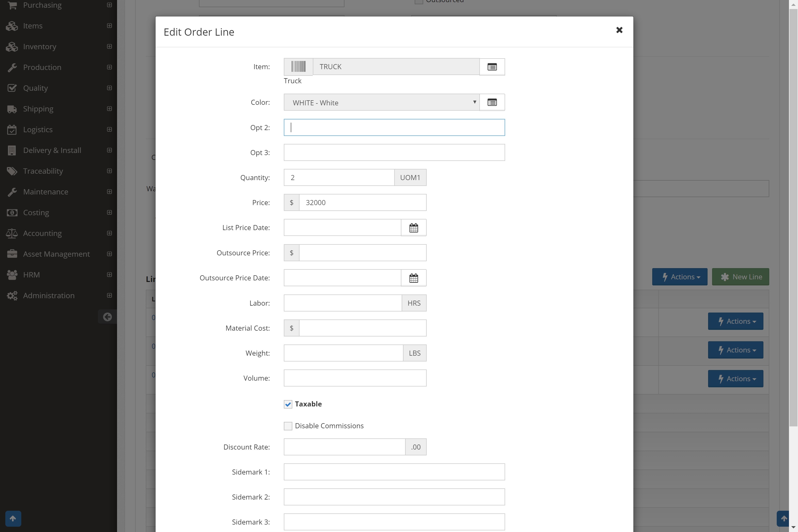Click the Labor hours input field
This screenshot has width=798, height=532.
point(343,303)
